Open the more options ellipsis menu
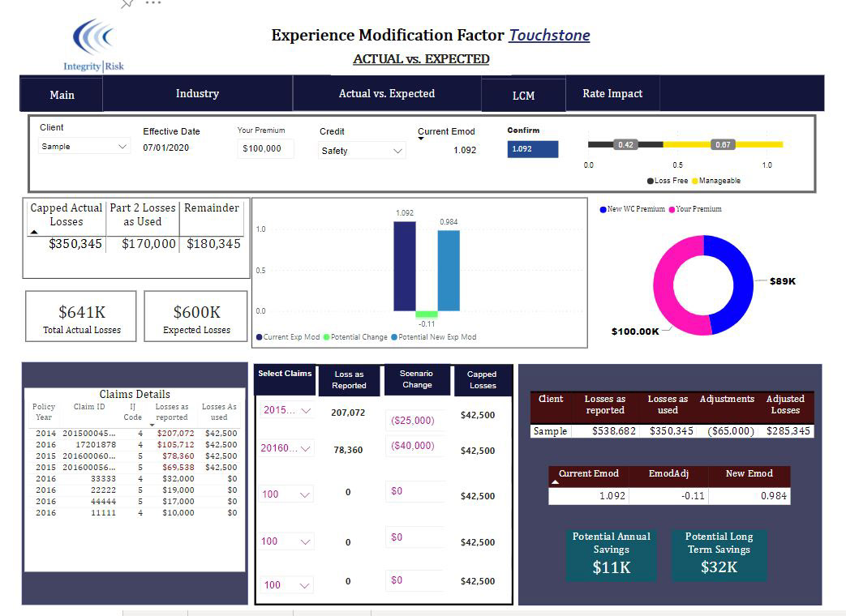The width and height of the screenshot is (846, 616). pyautogui.click(x=153, y=3)
